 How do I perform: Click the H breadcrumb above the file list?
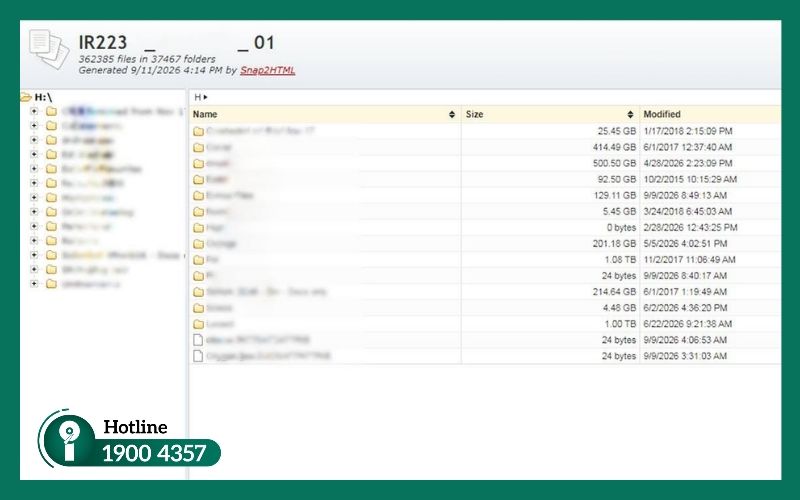tap(197, 97)
